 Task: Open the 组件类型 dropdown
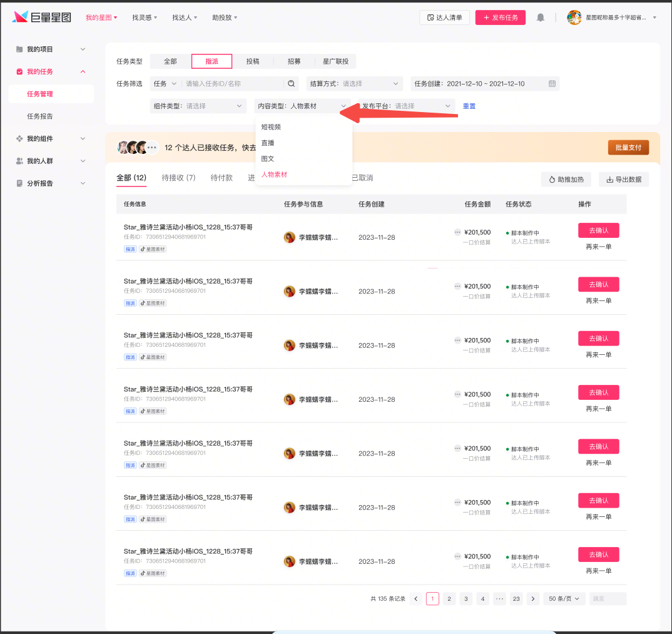[x=198, y=106]
